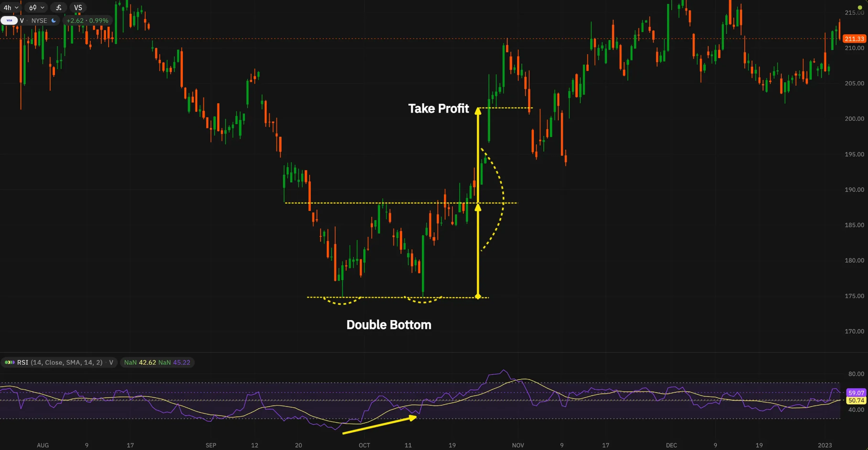This screenshot has height=450, width=868.
Task: Click the AUG label on the time axis
Action: (43, 445)
